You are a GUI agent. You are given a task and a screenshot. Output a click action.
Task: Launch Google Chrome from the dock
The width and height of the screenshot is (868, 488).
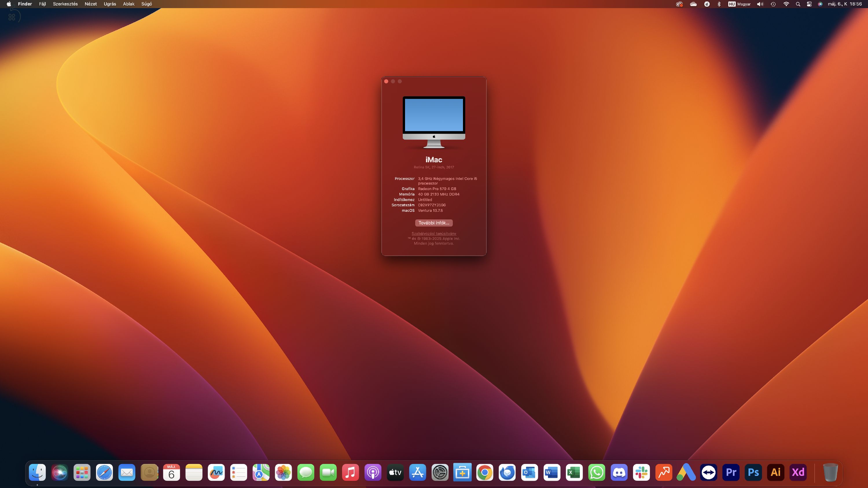tap(485, 472)
